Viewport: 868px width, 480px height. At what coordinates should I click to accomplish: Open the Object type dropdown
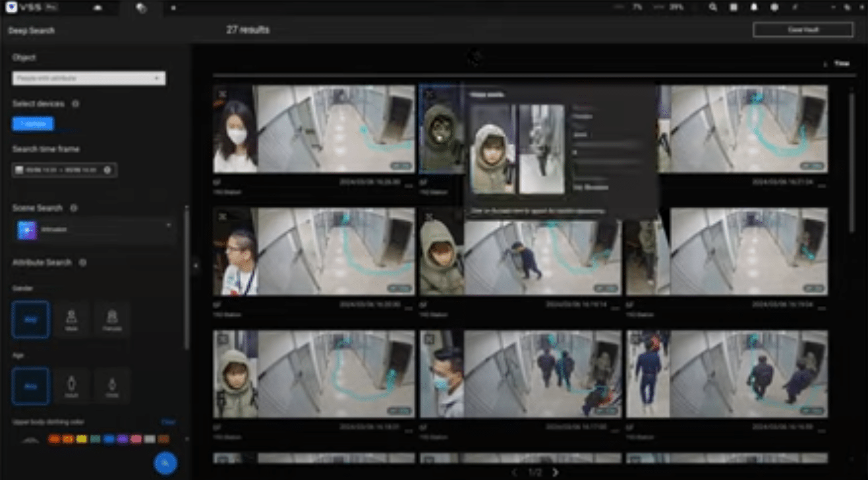click(89, 78)
